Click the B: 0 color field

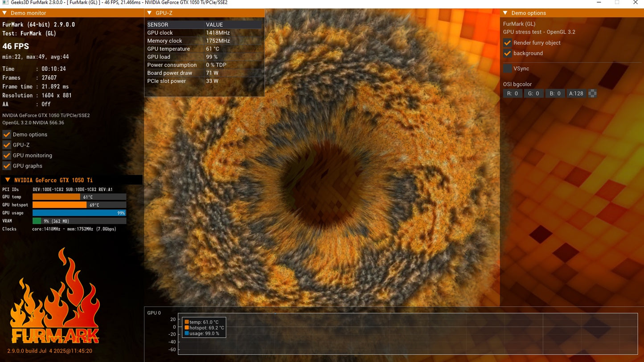pos(555,94)
